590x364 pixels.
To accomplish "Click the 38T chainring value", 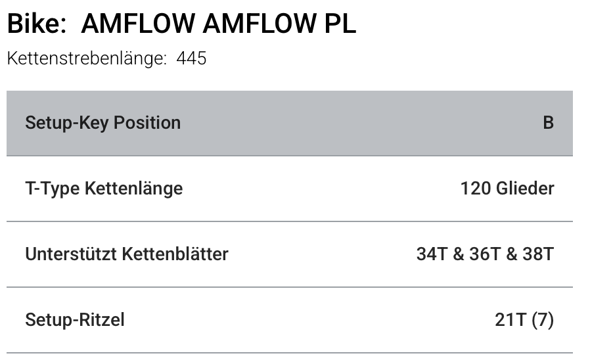I will (537, 254).
